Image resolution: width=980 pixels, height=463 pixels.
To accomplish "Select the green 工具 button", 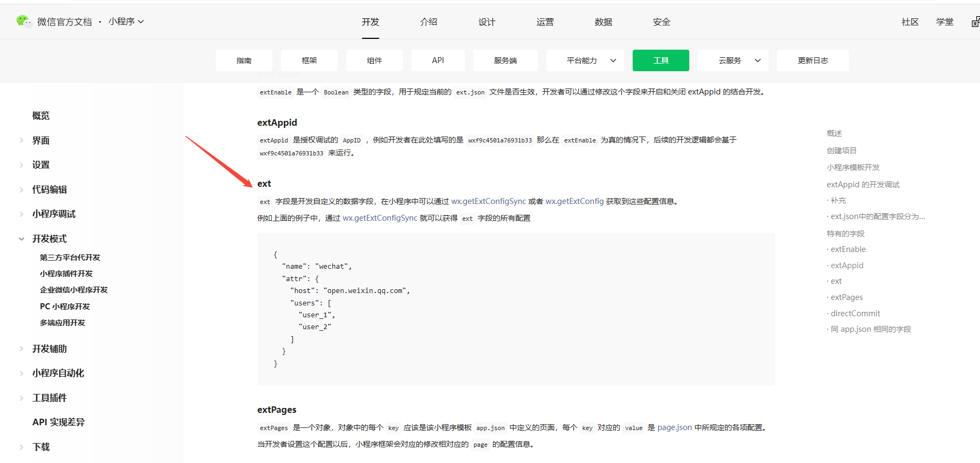I will [661, 60].
